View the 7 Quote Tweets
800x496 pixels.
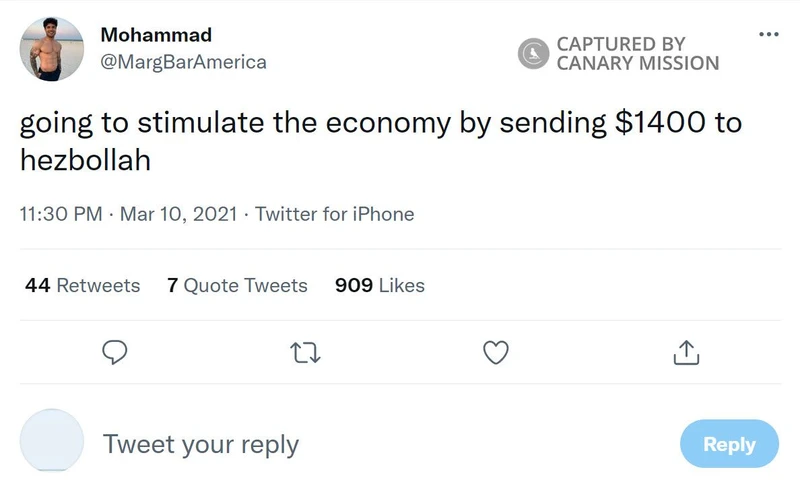pyautogui.click(x=237, y=285)
